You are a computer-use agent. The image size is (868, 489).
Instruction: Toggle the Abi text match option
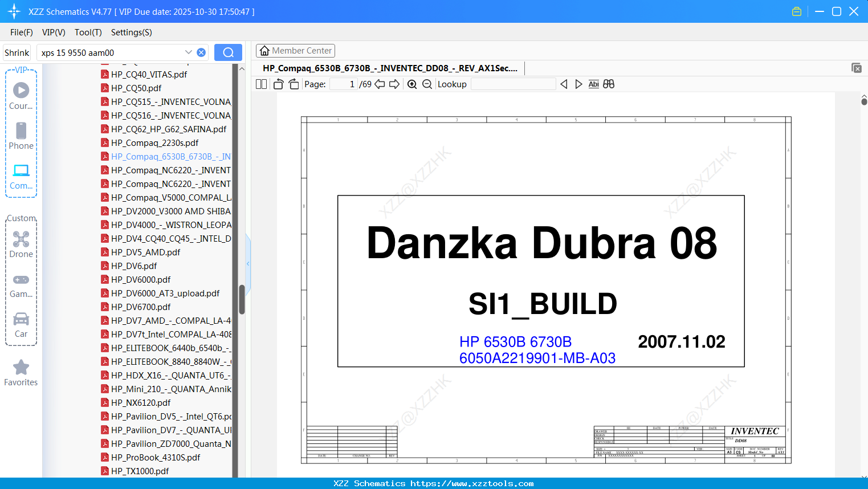click(x=593, y=84)
